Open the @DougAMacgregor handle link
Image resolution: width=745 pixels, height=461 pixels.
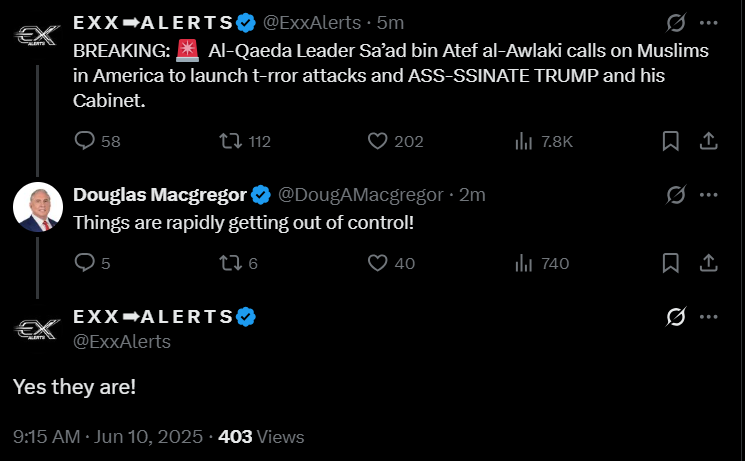pyautogui.click(x=362, y=193)
